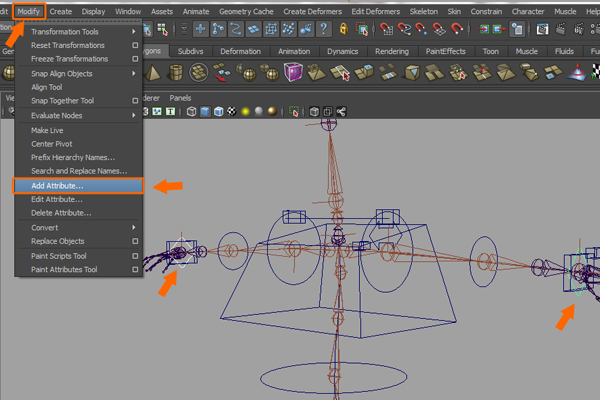This screenshot has width=600, height=400.
Task: Switch to the Deformation shelf tab
Action: tap(241, 51)
